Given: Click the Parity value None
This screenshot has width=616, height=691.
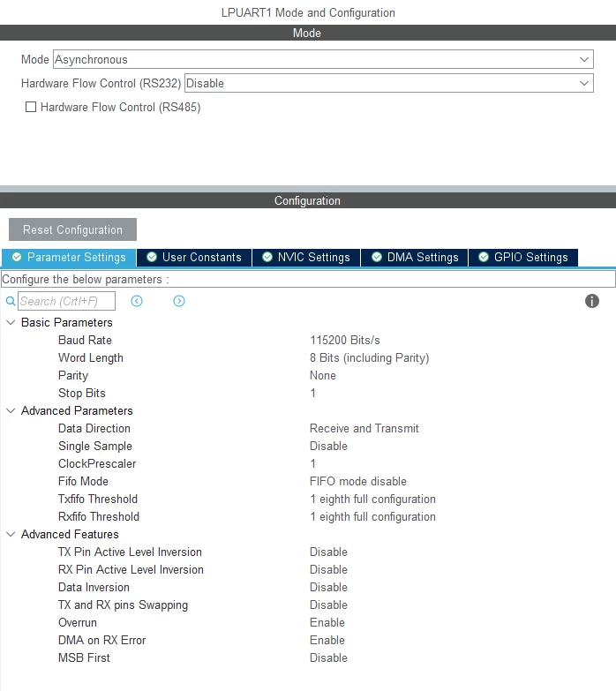Looking at the screenshot, I should tap(323, 375).
